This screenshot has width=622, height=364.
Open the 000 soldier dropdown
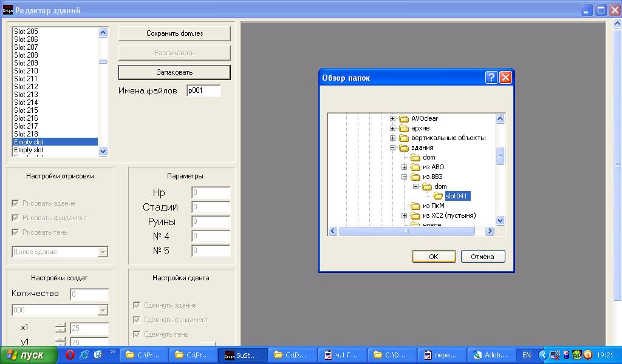click(x=103, y=310)
